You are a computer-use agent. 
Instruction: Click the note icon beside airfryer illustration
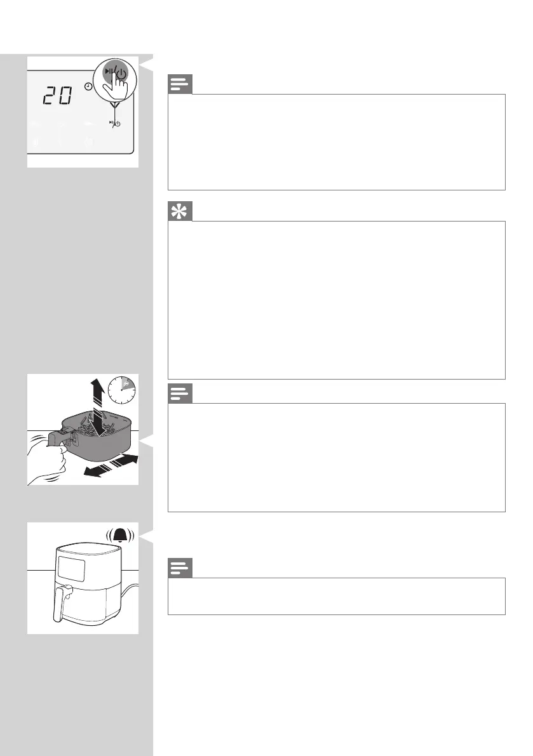coord(180,567)
